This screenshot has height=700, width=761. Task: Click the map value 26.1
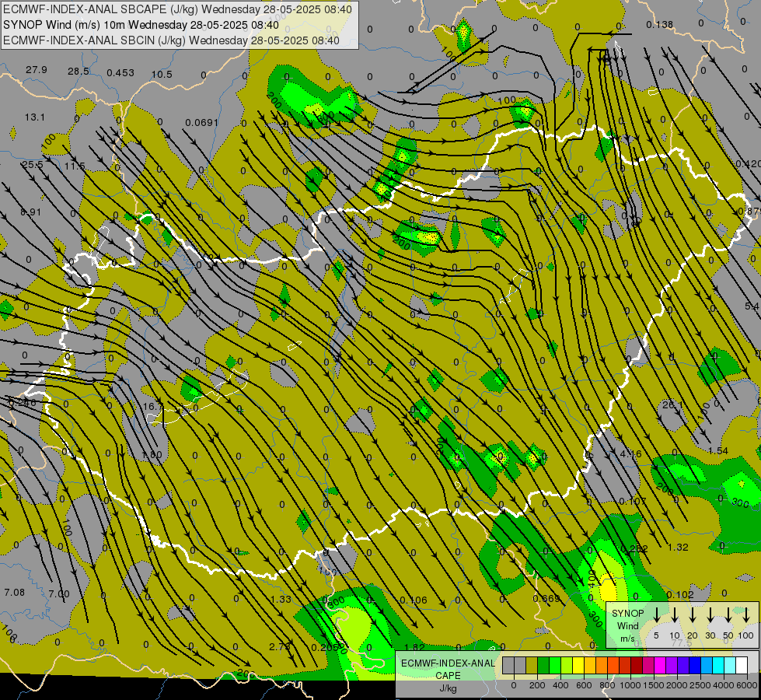(672, 404)
